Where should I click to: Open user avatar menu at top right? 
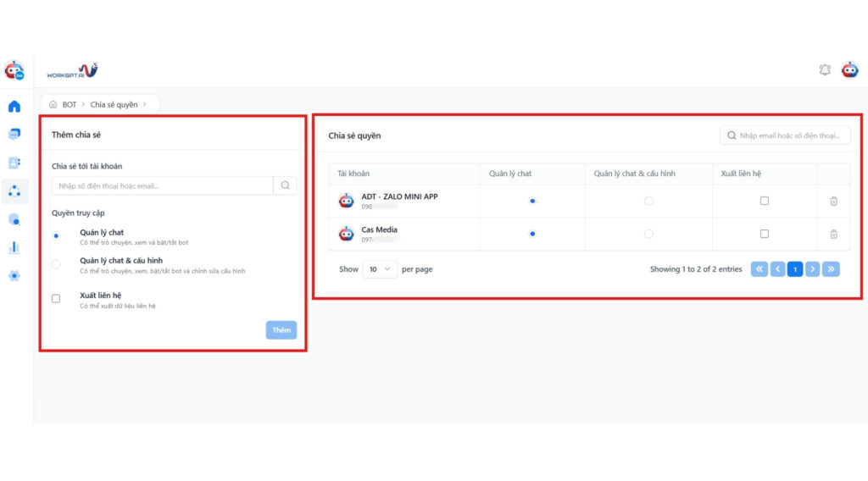pos(849,70)
